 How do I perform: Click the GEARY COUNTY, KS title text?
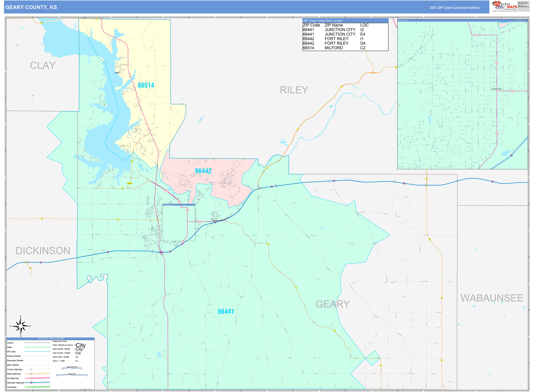(x=31, y=7)
